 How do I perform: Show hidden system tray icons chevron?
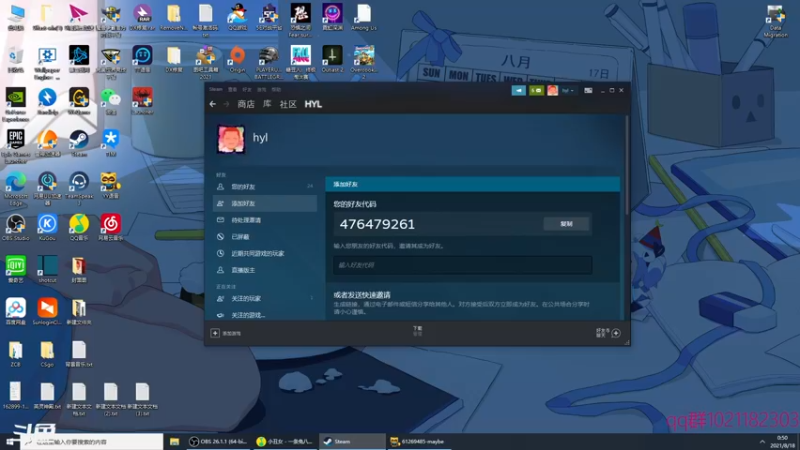762,441
